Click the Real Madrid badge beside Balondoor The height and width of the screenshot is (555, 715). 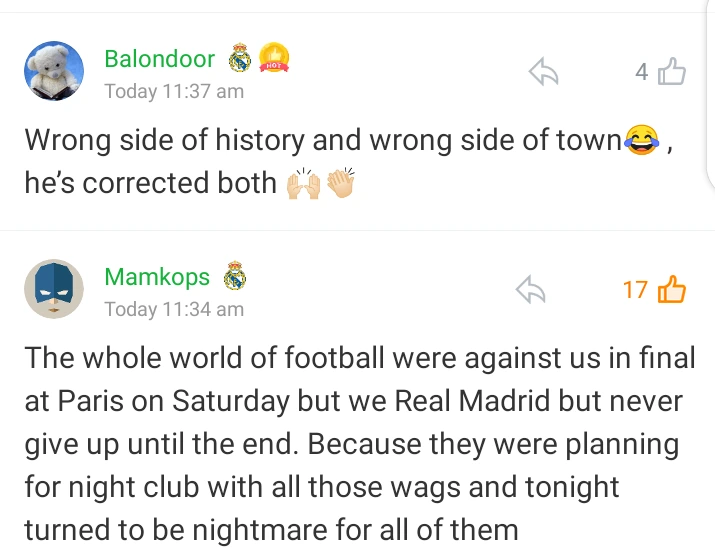pyautogui.click(x=239, y=59)
